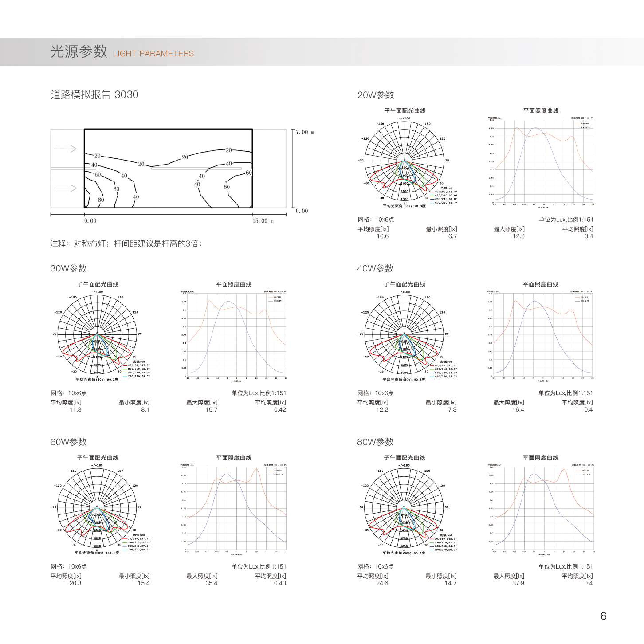644x644 pixels.
Task: Click 30W average illuminance value 11.8
Action: click(x=75, y=410)
